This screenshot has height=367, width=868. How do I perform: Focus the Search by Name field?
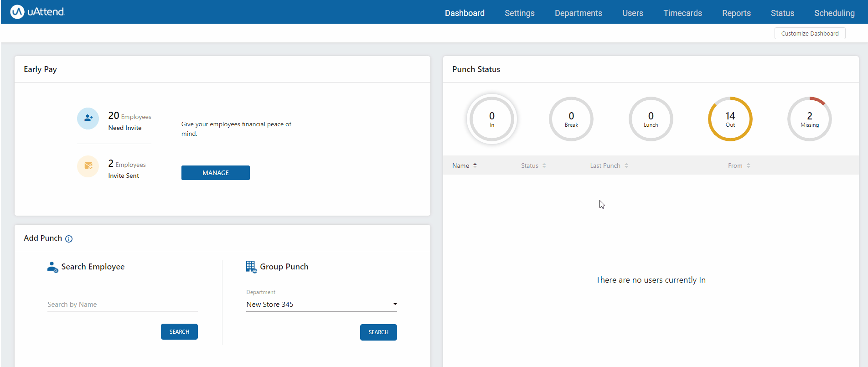(122, 304)
